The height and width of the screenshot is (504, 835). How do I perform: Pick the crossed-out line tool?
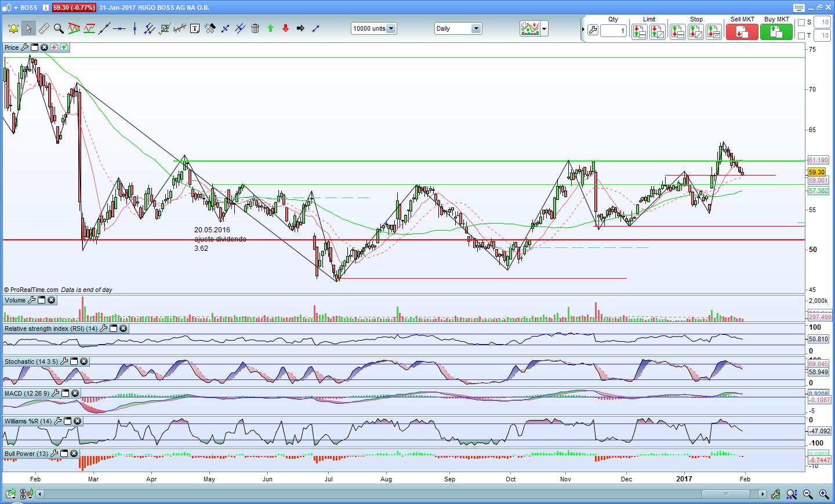[x=240, y=28]
